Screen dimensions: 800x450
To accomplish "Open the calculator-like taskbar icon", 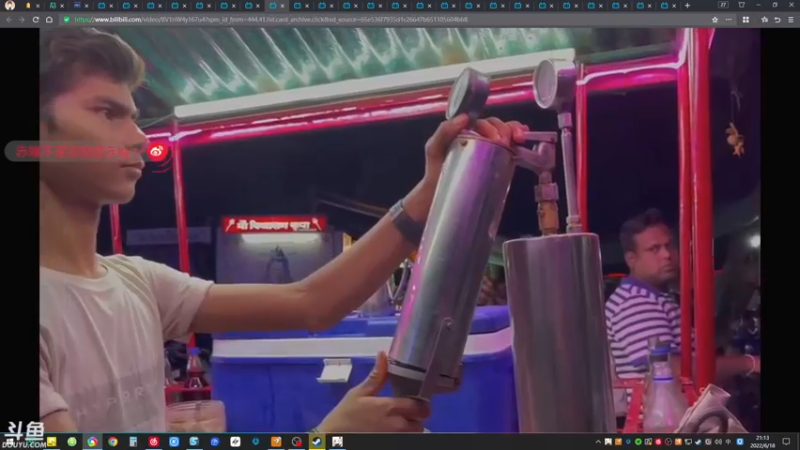I will coord(133,442).
